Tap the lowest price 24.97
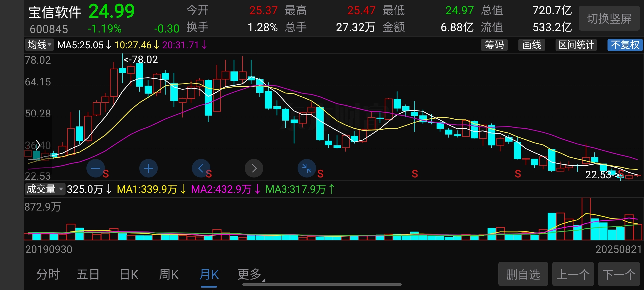The width and height of the screenshot is (644, 290). [459, 10]
